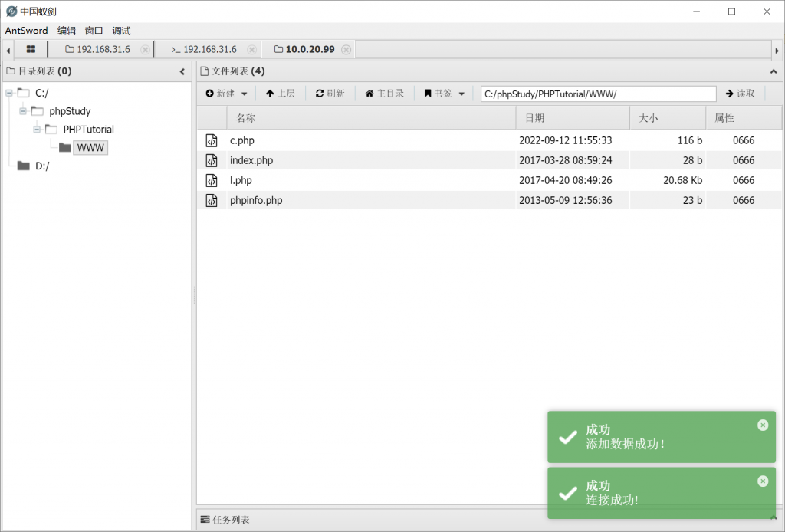Close the 10.0.20.99 tab
The image size is (785, 532).
pos(346,50)
